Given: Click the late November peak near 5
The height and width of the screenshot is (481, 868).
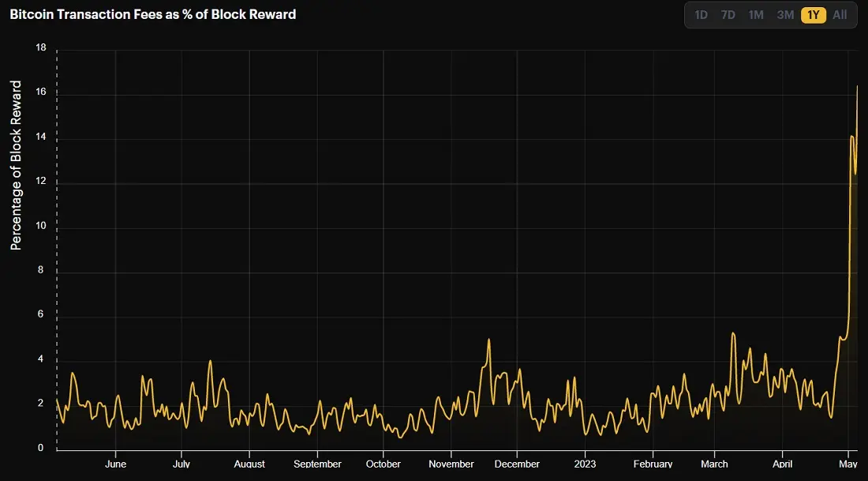Looking at the screenshot, I should (x=488, y=340).
